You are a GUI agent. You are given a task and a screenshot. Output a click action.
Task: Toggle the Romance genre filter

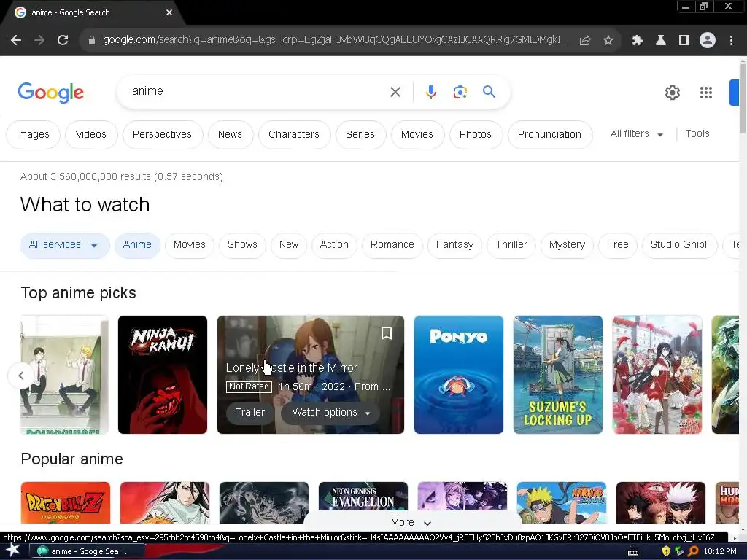pos(392,245)
